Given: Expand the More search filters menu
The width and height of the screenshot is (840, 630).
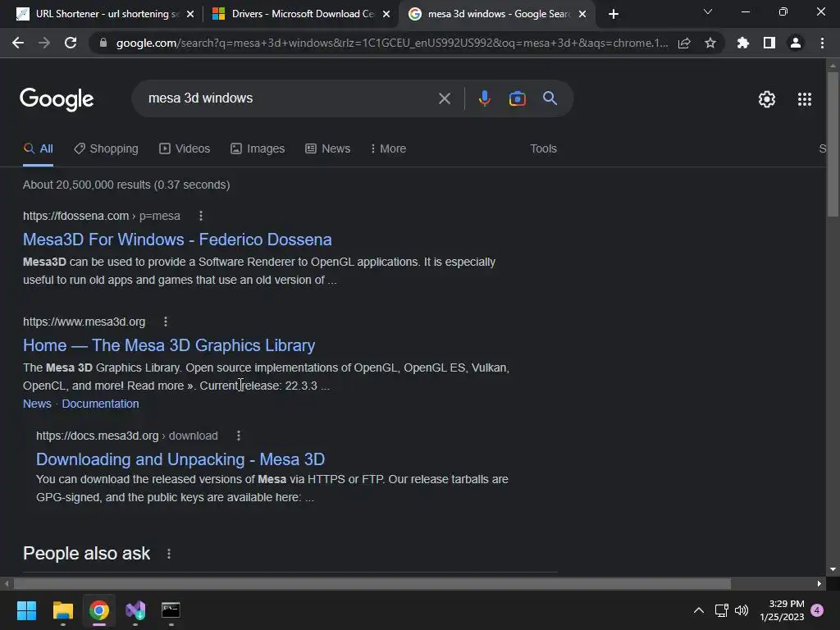Looking at the screenshot, I should point(388,149).
